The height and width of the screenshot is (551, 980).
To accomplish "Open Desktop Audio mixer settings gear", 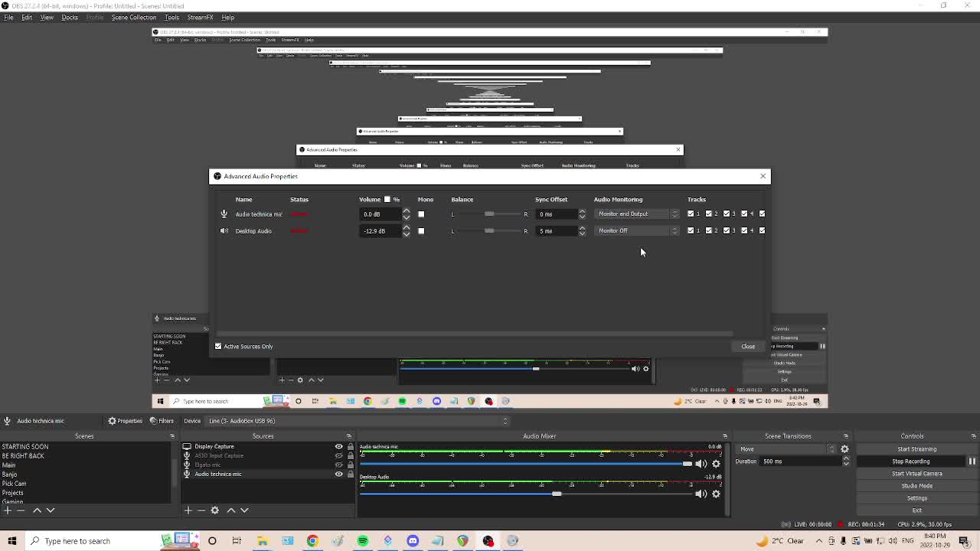I will tap(716, 494).
